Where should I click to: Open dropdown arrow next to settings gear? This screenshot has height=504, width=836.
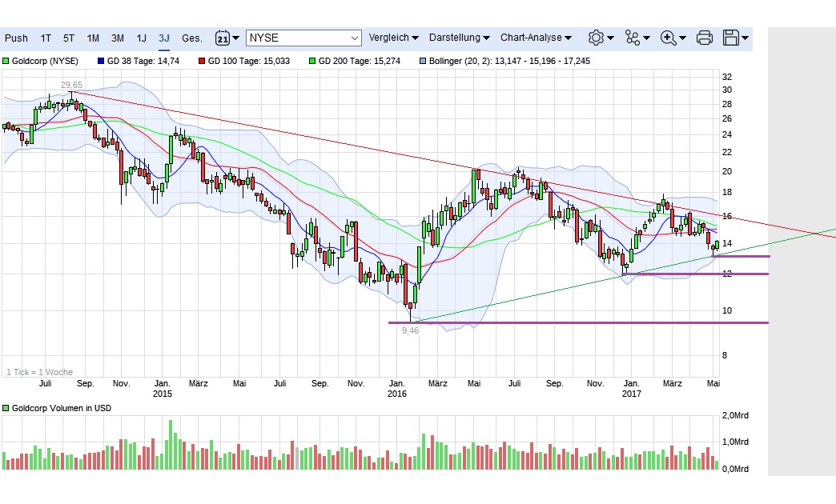(x=610, y=38)
